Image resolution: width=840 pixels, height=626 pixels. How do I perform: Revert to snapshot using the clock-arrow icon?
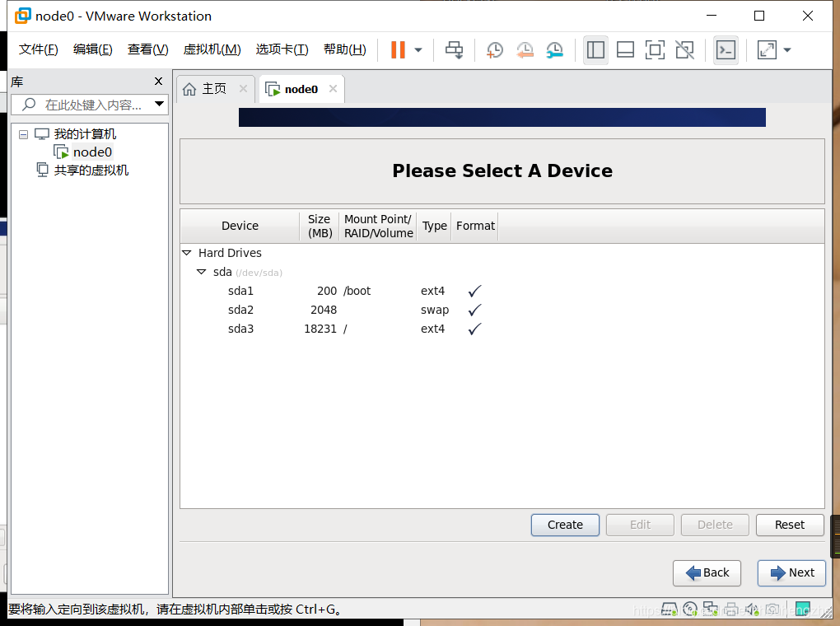[525, 50]
